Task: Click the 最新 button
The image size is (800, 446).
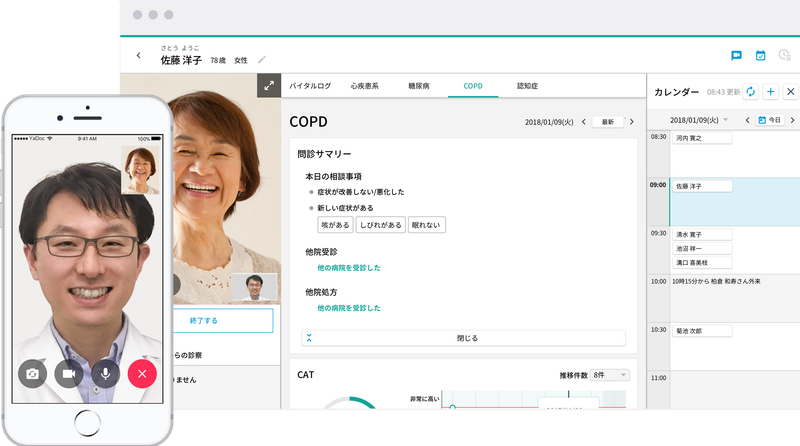Action: [607, 122]
